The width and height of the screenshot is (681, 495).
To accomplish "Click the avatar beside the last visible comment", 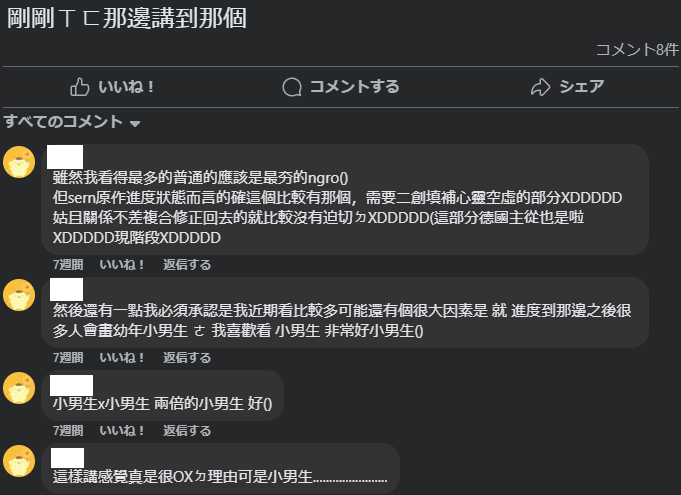I will [19, 461].
